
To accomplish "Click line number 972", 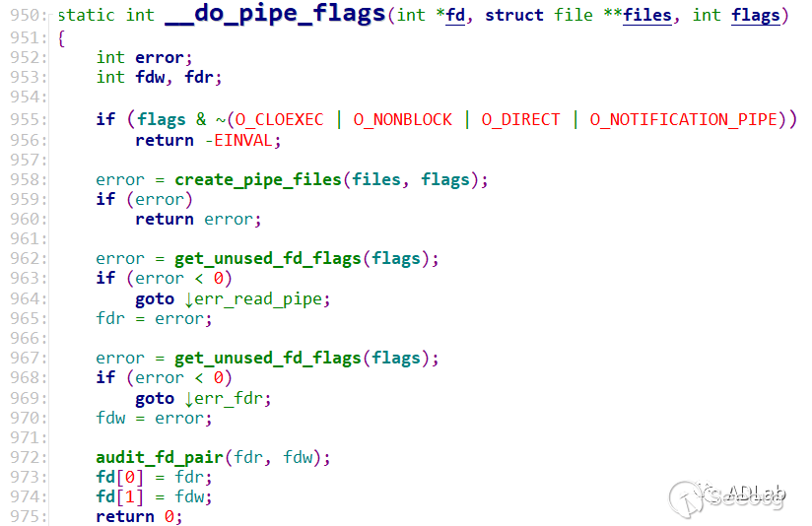I will (28, 457).
